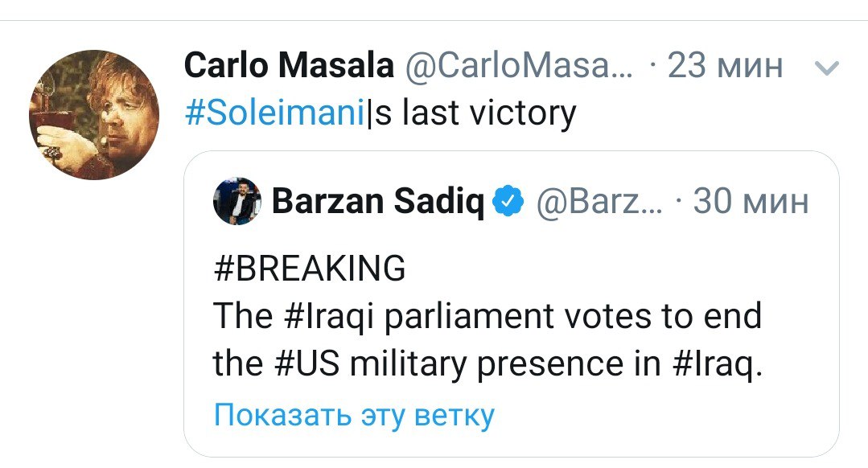This screenshot has height=468, width=868.
Task: Open the #Soleimani hashtag
Action: coord(275,113)
